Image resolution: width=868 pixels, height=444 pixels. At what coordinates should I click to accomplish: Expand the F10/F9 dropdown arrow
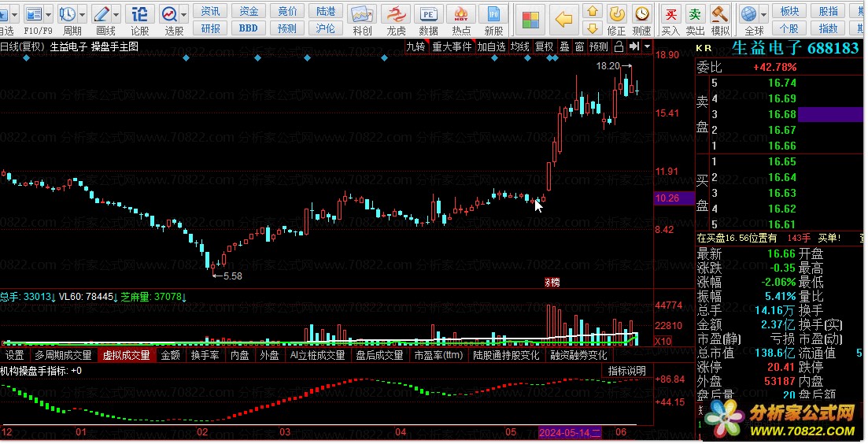click(49, 14)
